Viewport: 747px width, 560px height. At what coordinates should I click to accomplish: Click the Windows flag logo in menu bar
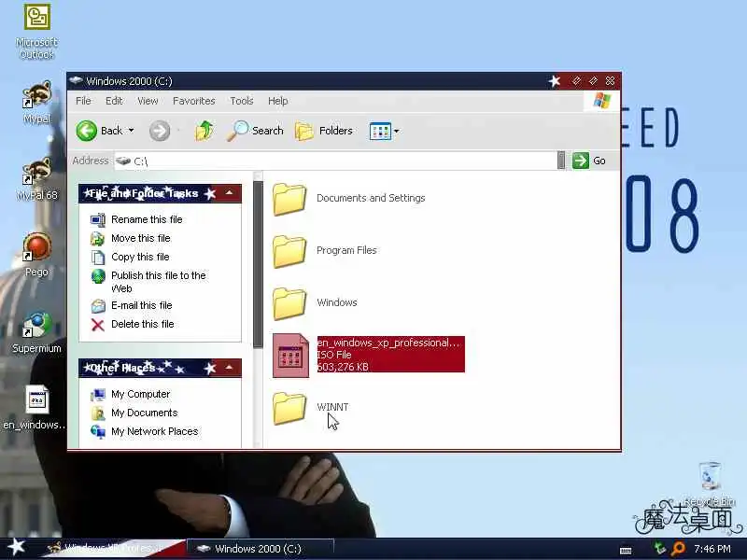[602, 101]
